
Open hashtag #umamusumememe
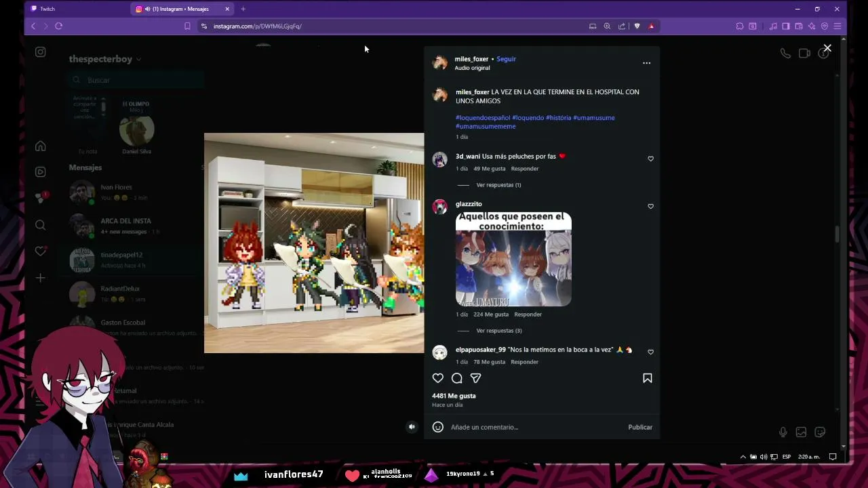coord(486,127)
